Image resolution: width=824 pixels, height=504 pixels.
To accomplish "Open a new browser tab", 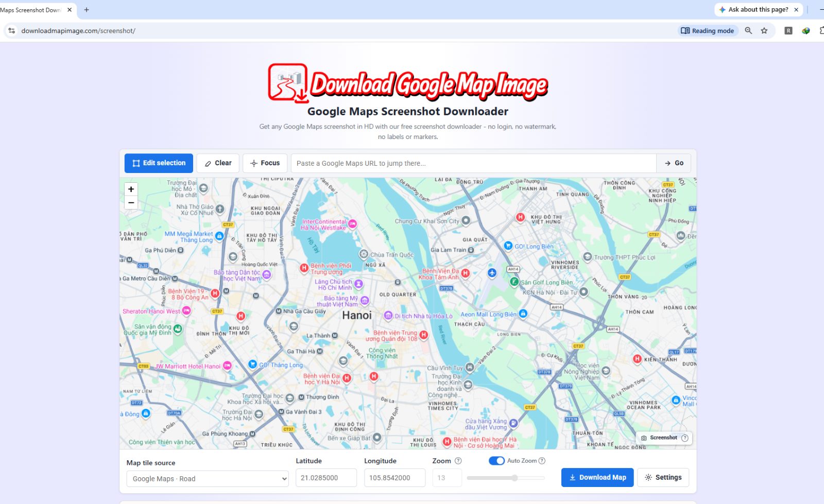I will (87, 10).
